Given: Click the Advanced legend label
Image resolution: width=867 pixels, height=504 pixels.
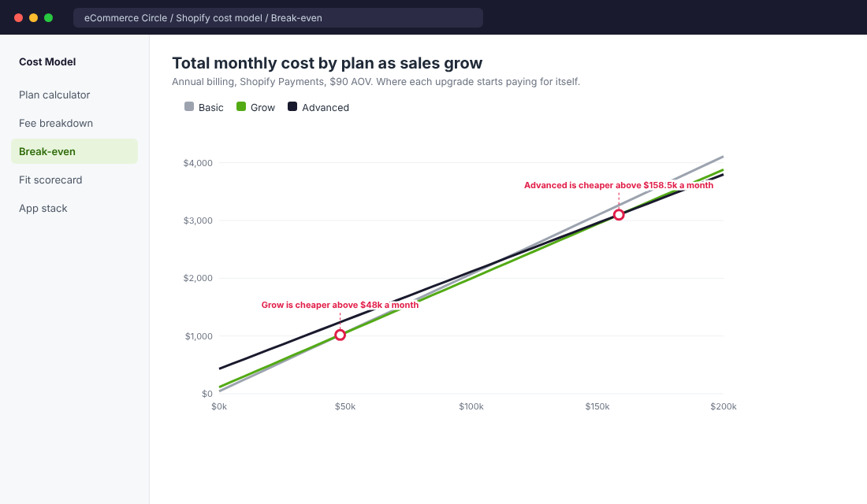Looking at the screenshot, I should coord(326,107).
